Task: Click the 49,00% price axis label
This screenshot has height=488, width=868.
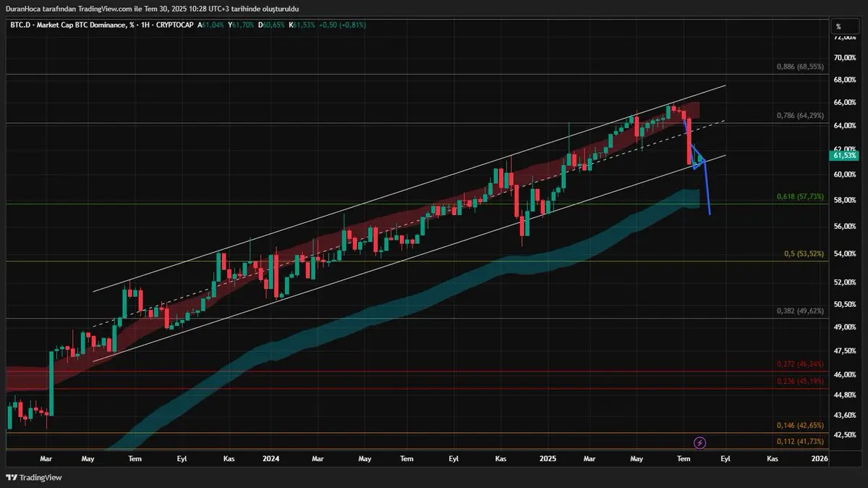Action: coord(844,327)
